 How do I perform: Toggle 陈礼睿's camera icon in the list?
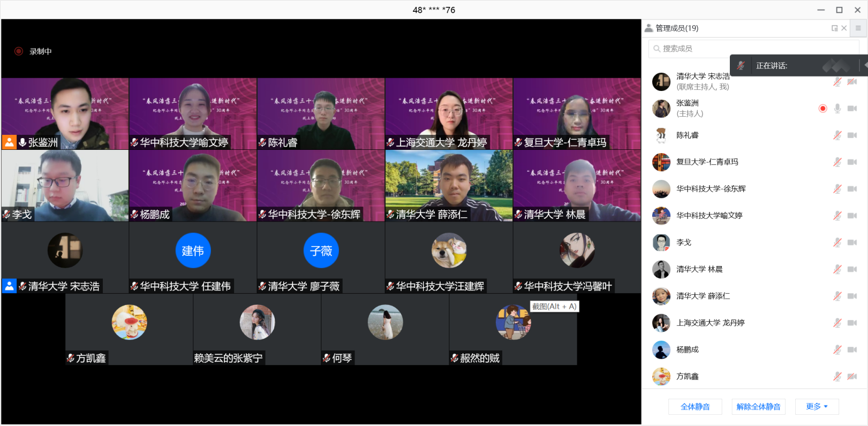(852, 135)
